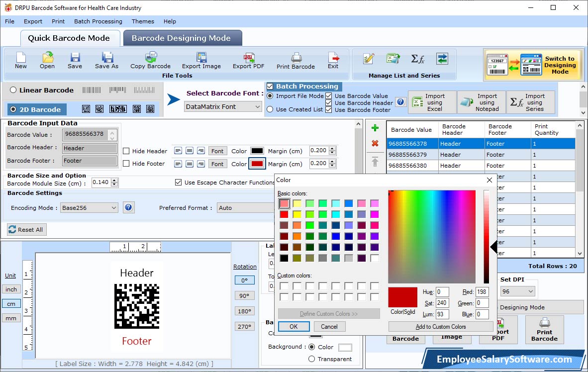Click Export Image toolbar icon
This screenshot has height=372, width=588.
click(x=201, y=61)
